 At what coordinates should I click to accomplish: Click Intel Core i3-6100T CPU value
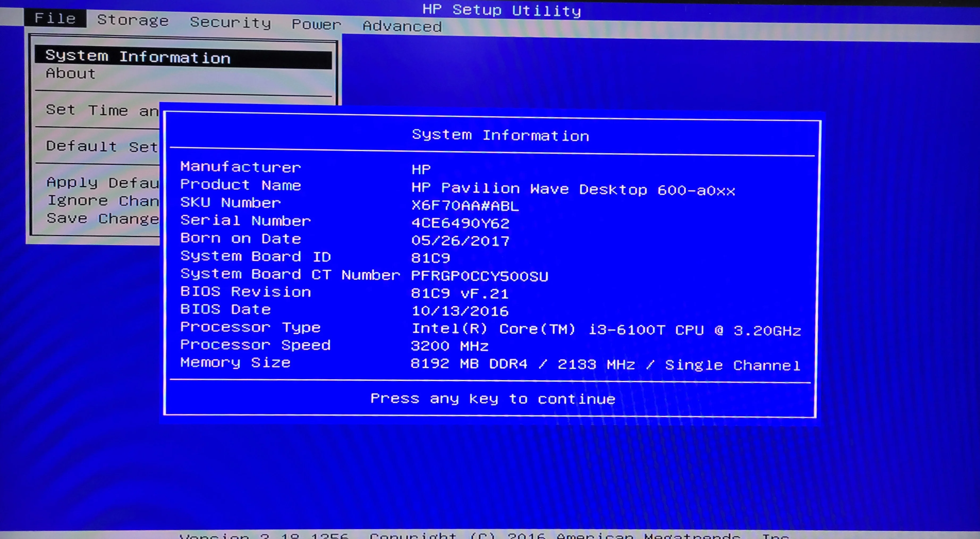tap(606, 329)
